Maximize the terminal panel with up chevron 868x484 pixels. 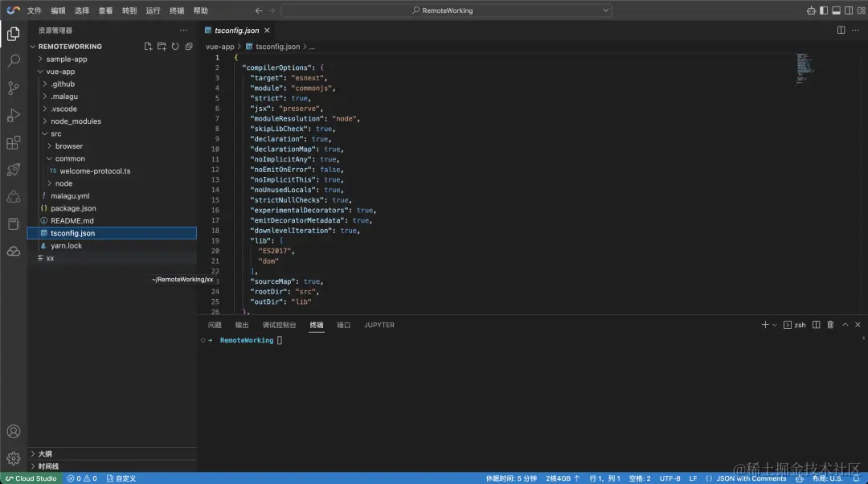pyautogui.click(x=845, y=325)
